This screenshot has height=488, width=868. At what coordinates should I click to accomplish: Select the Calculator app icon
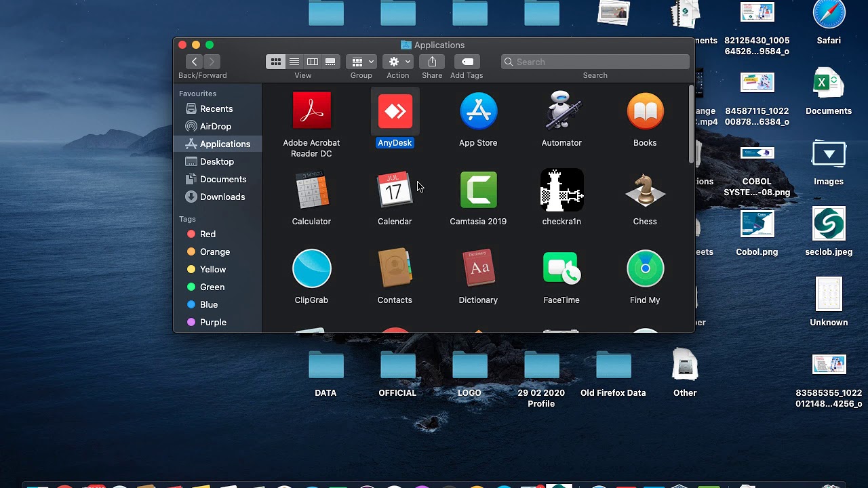coord(311,189)
